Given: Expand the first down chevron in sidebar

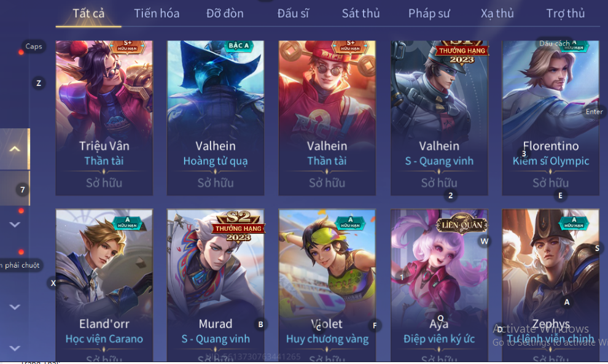Looking at the screenshot, I should click(15, 225).
